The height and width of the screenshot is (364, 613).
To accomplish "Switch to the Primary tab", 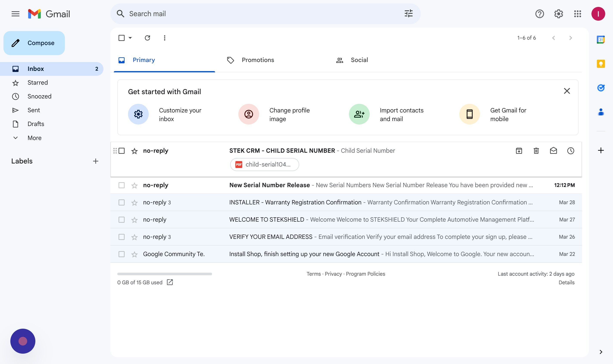I will click(164, 60).
